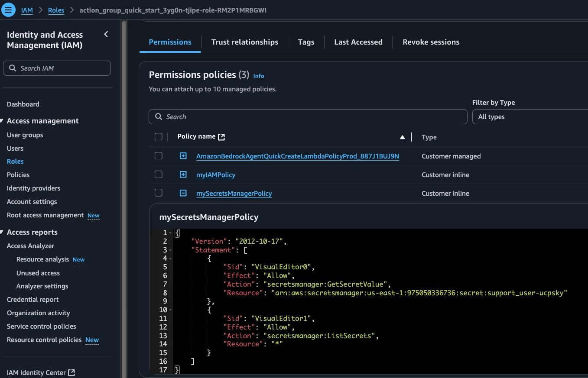Open User groups in the sidebar

point(25,135)
